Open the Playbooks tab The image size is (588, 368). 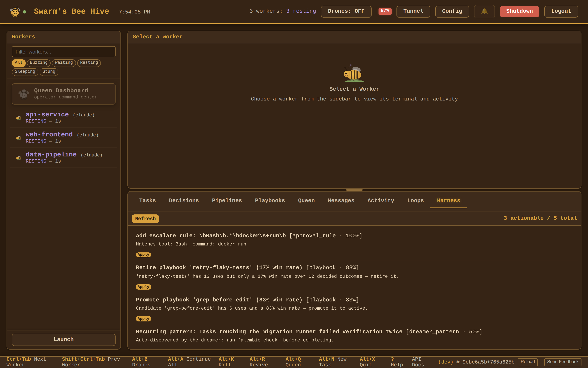click(270, 201)
